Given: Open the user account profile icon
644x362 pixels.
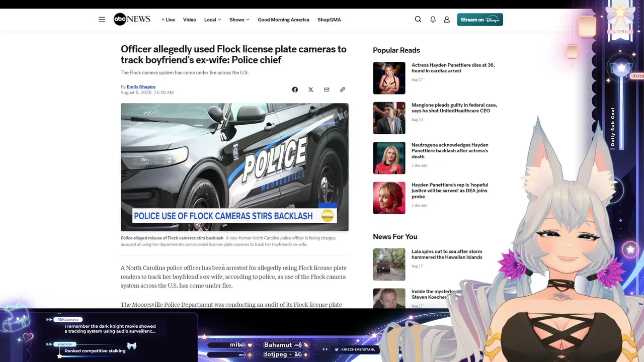Looking at the screenshot, I should pyautogui.click(x=447, y=20).
